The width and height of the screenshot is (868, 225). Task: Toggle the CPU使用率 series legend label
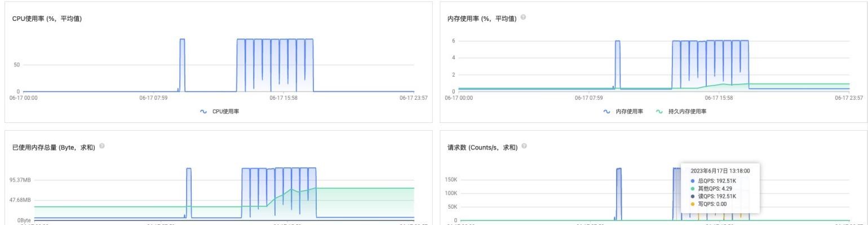[x=225, y=112]
